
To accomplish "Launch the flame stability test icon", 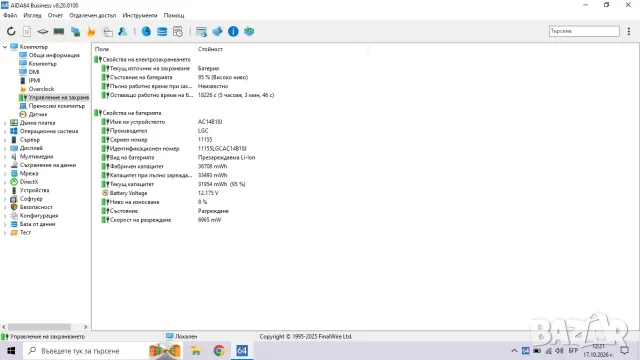I will tap(91, 31).
